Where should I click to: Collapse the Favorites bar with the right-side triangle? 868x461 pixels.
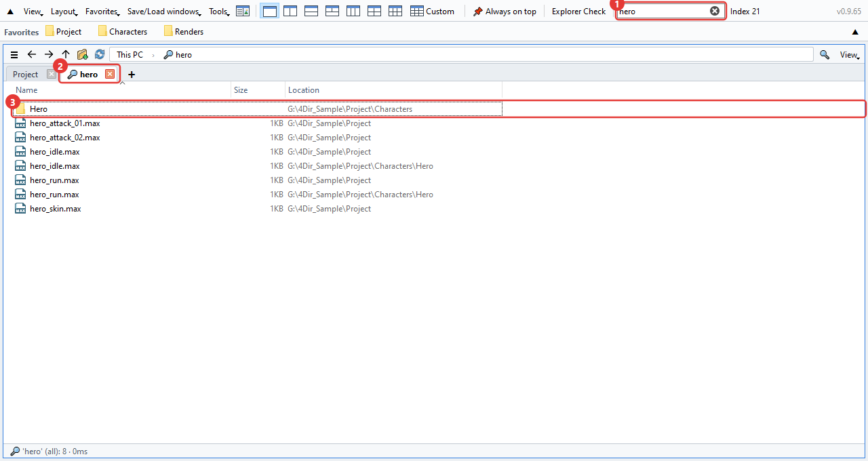pos(855,32)
